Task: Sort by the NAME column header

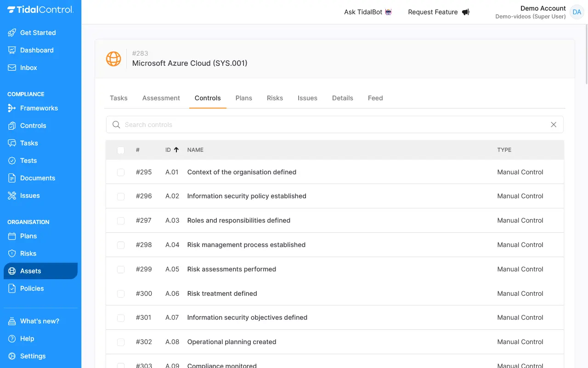Action: coord(195,150)
